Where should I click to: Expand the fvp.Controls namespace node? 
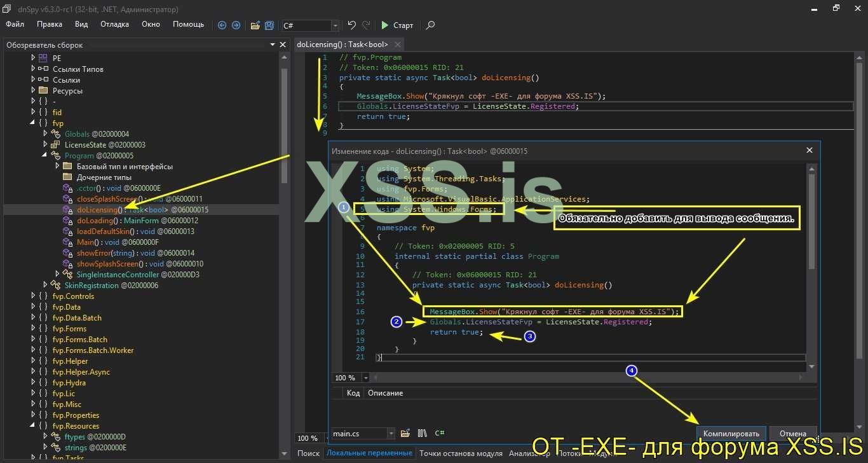point(33,296)
